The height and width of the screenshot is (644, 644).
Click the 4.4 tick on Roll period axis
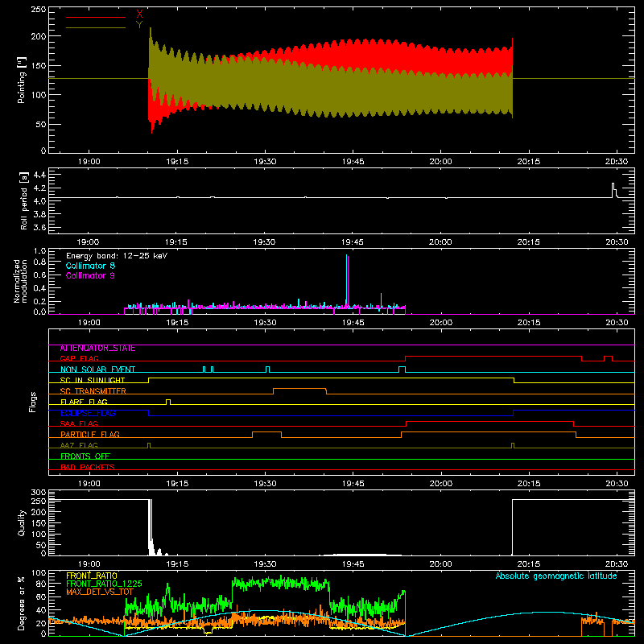(39, 175)
